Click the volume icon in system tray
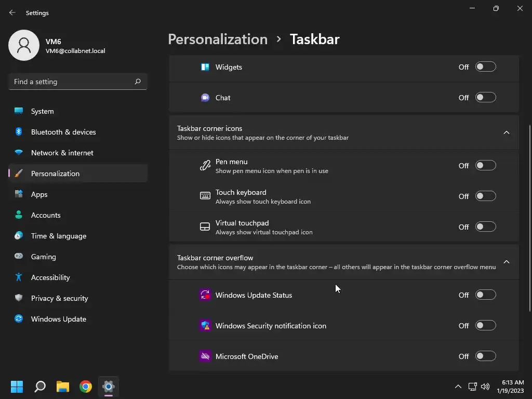The width and height of the screenshot is (532, 399). [x=485, y=387]
